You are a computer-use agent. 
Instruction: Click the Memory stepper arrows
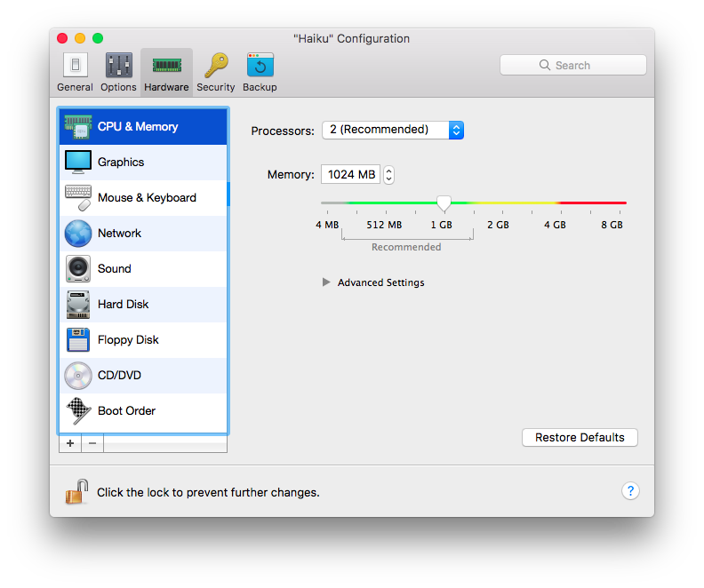[389, 175]
